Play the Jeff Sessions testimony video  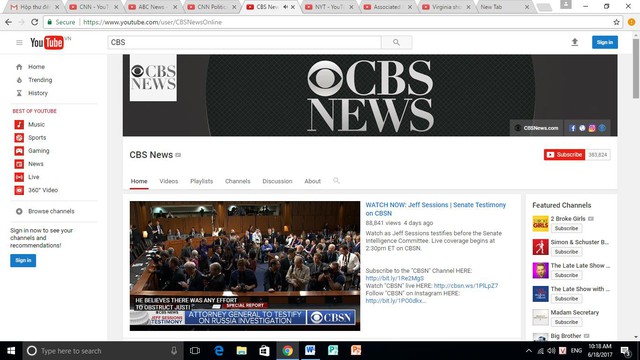(x=245, y=266)
